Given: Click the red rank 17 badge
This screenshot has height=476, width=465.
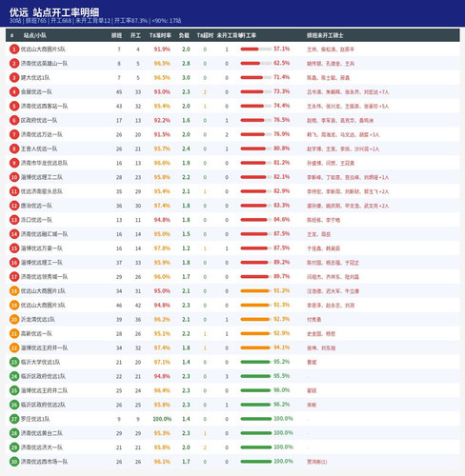Looking at the screenshot, I should (14, 277).
